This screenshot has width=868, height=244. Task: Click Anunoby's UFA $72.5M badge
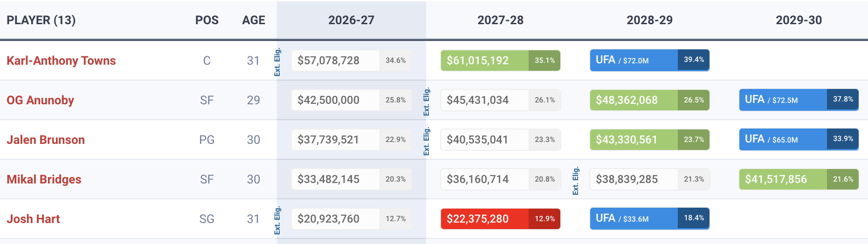point(799,100)
